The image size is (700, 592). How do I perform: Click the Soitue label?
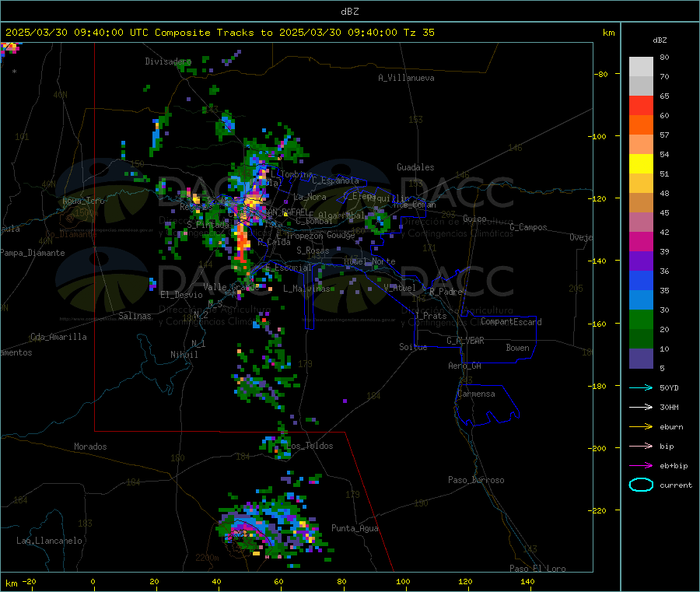tap(413, 347)
